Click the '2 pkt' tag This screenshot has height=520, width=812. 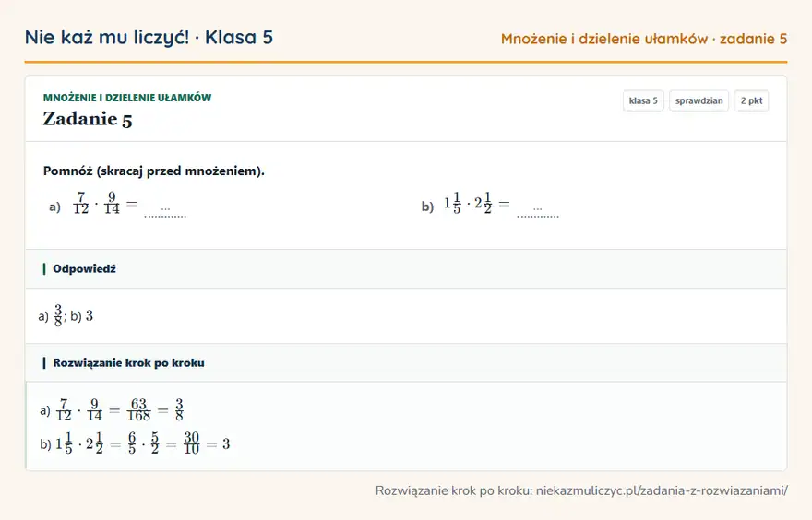point(751,100)
